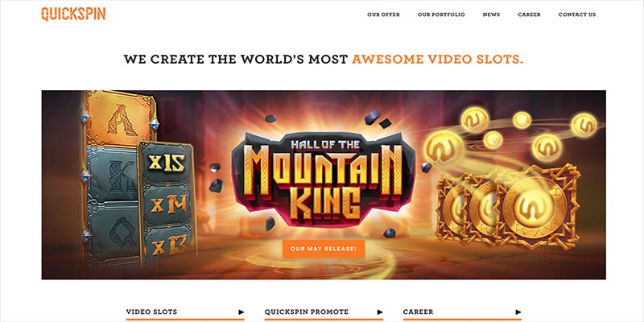Open the Contact Us page
This screenshot has width=644, height=322.
[x=576, y=14]
